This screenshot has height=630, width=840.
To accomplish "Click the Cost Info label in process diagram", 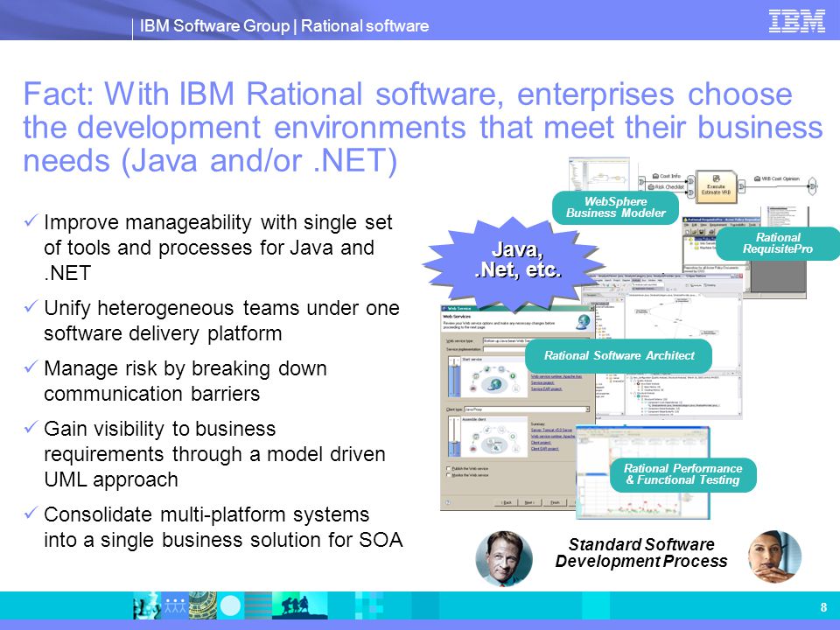I will click(x=667, y=176).
